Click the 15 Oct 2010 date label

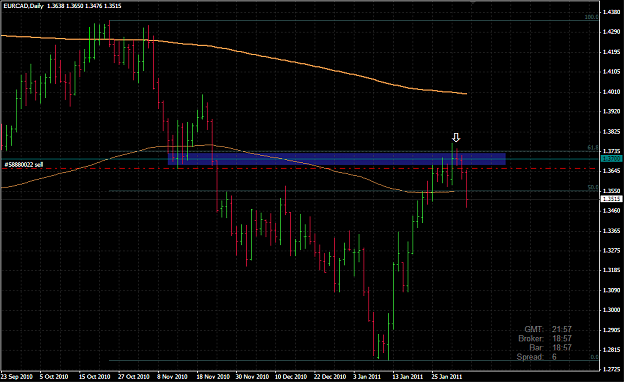pyautogui.click(x=94, y=377)
